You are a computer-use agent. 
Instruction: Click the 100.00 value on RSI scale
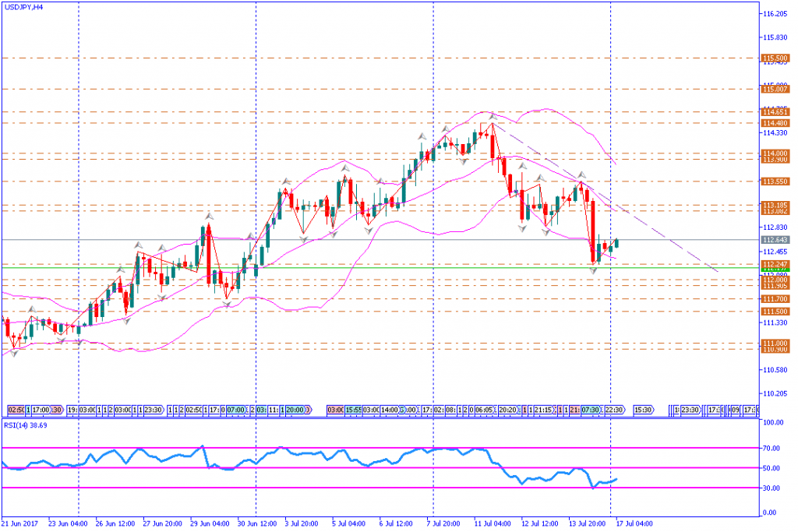(774, 423)
